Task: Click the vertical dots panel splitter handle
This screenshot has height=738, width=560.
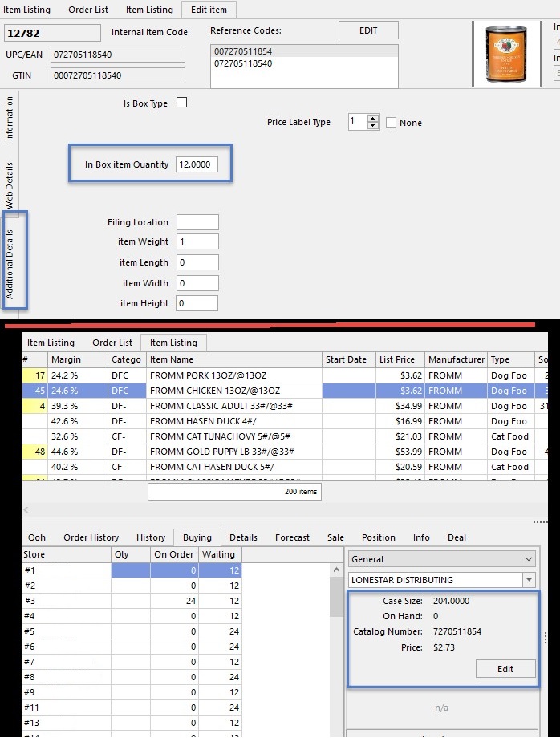Action: [x=546, y=638]
